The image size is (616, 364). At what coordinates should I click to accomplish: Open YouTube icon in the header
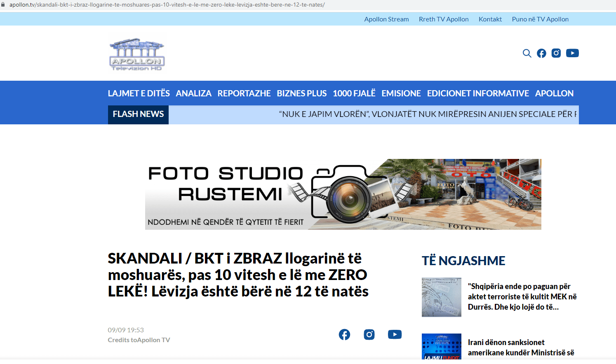(572, 53)
